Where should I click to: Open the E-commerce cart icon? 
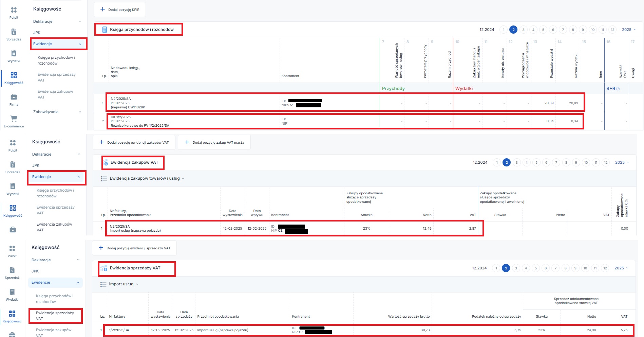[14, 119]
